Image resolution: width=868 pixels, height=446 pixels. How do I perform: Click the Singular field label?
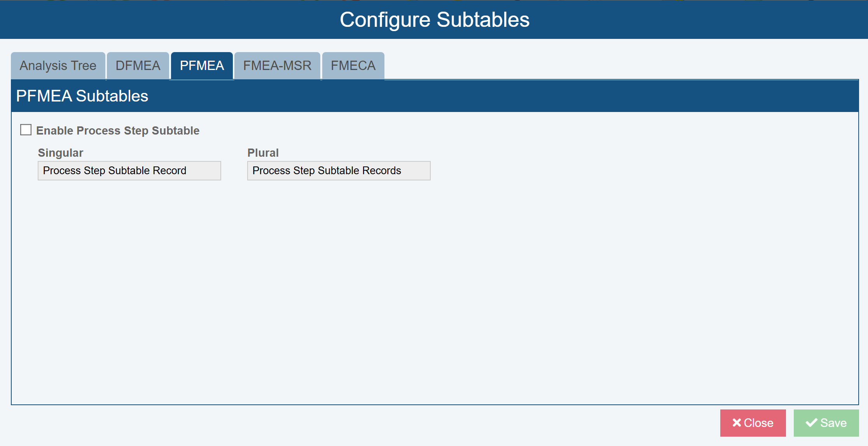coord(60,153)
